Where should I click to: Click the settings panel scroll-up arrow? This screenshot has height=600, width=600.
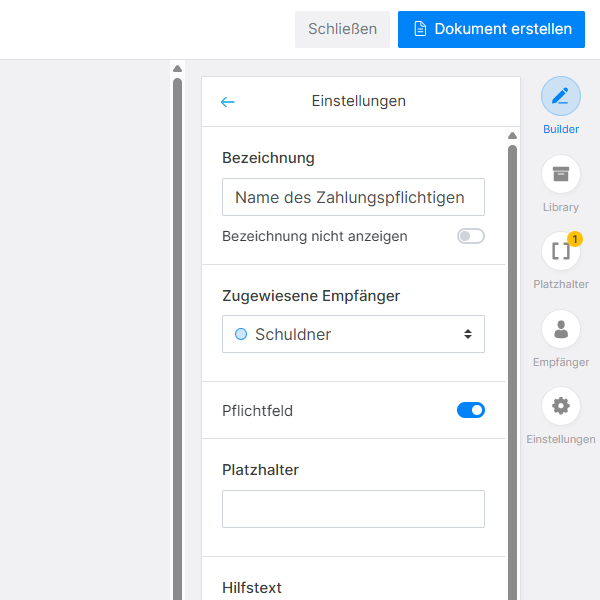pos(512,135)
